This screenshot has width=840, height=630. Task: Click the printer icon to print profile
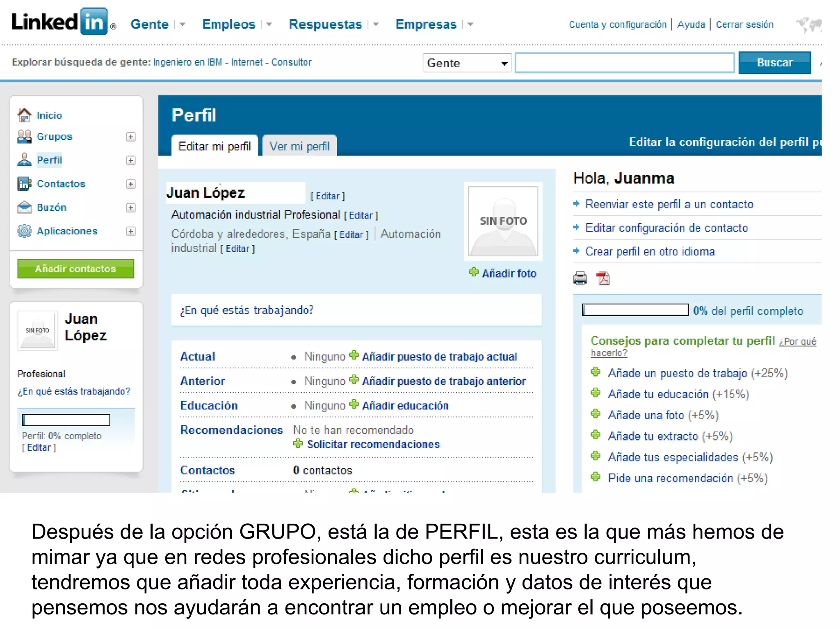pyautogui.click(x=580, y=278)
